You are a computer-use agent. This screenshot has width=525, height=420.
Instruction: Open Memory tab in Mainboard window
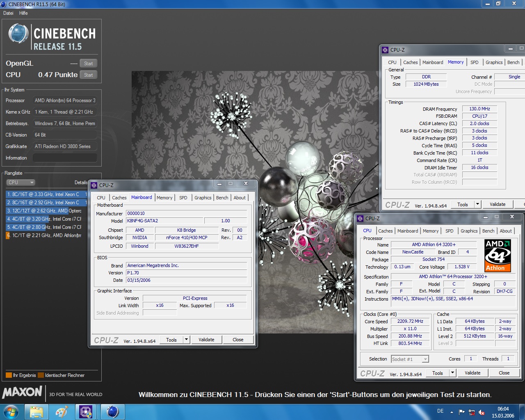[x=164, y=198]
